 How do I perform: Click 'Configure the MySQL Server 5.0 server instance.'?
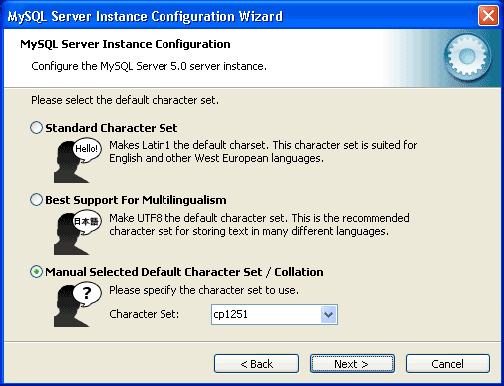149,66
